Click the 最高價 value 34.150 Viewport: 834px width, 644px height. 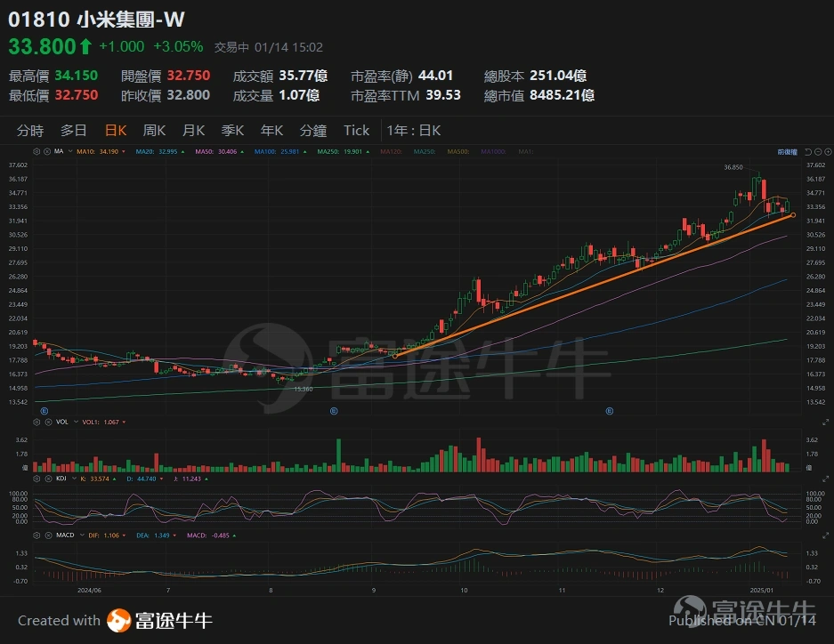coord(76,76)
